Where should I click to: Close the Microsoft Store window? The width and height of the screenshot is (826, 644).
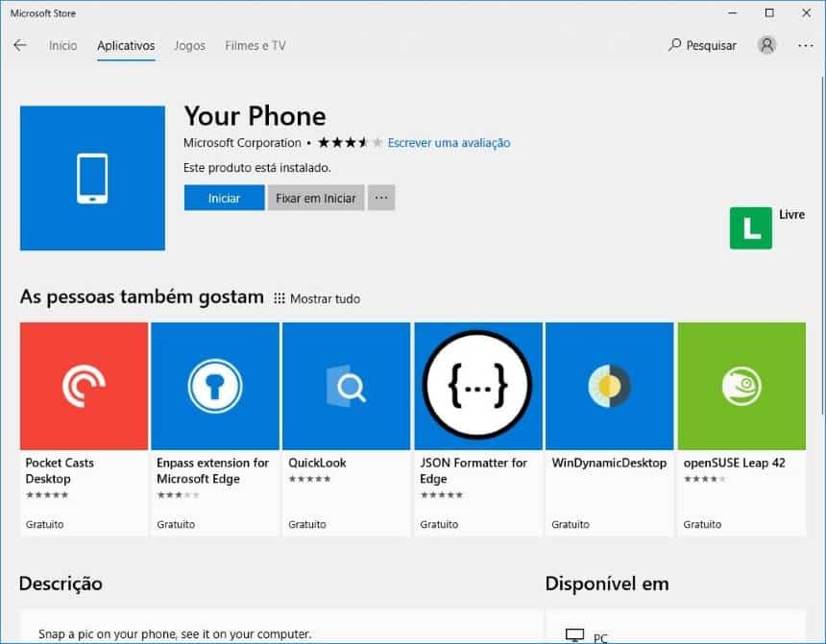point(807,13)
